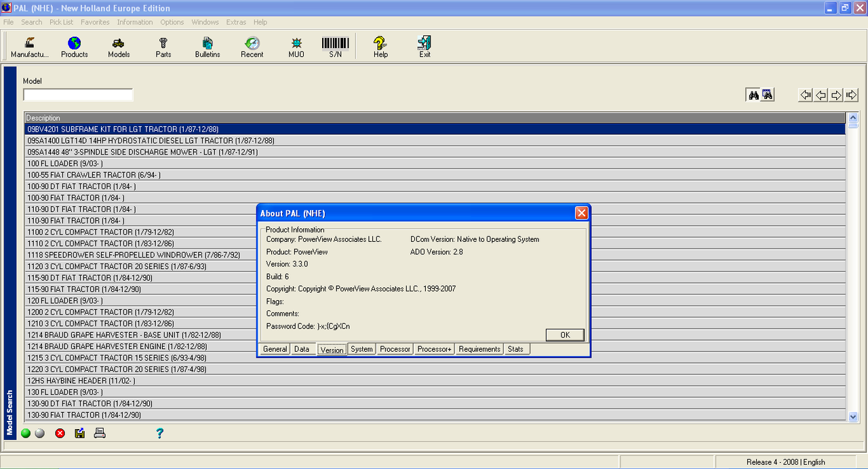Close the About PAL (NHE) dialog

tap(581, 213)
